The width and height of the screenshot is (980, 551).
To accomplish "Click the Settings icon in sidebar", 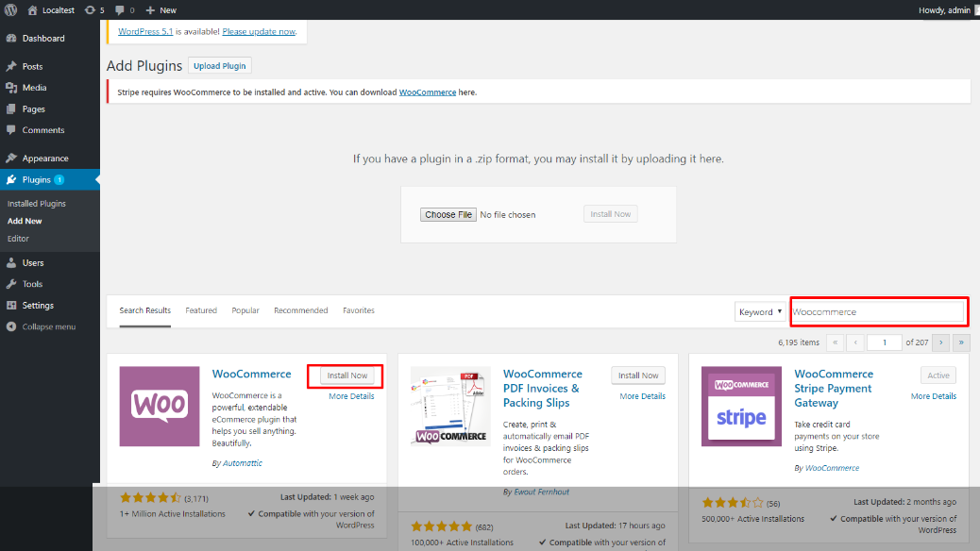I will tap(11, 305).
